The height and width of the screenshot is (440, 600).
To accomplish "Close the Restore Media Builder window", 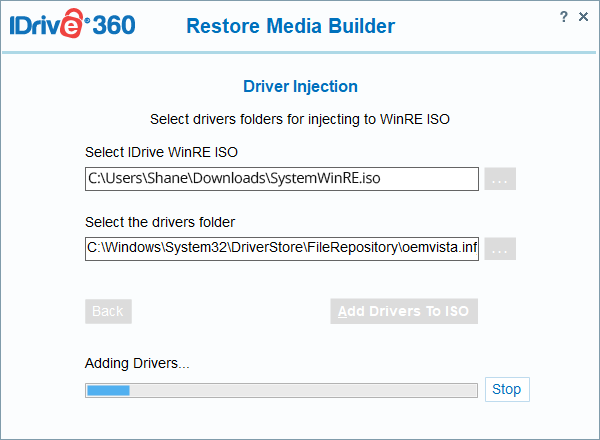I will (583, 16).
